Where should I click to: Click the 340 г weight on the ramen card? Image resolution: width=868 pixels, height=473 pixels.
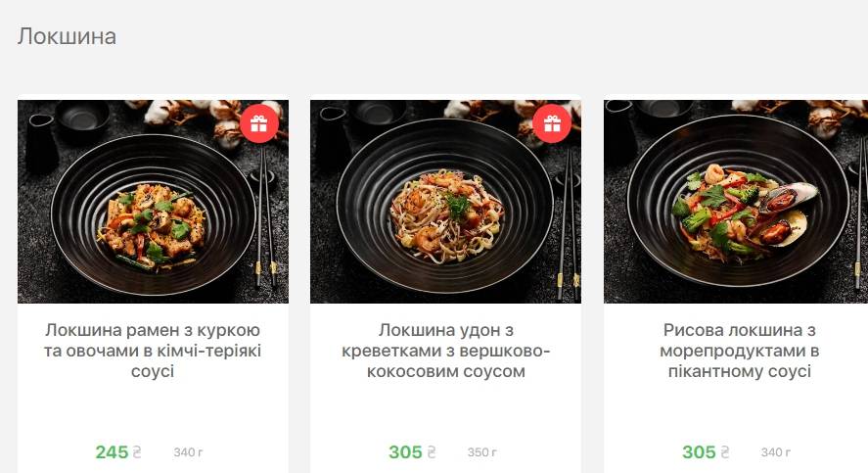[188, 452]
